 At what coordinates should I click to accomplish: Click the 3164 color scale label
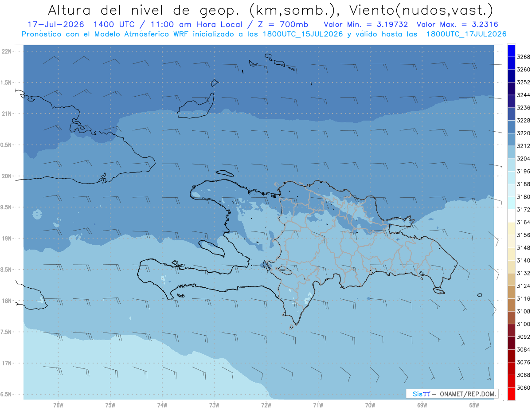tap(524, 222)
